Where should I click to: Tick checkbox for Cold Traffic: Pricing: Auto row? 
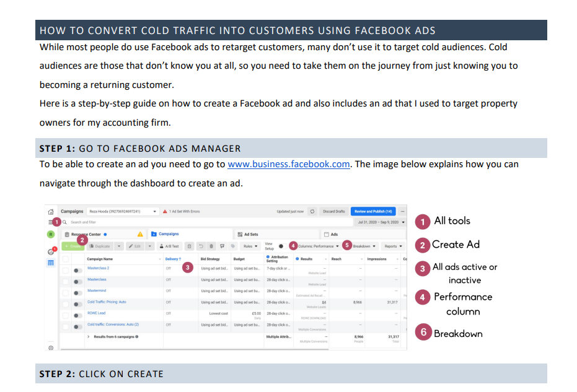(66, 304)
